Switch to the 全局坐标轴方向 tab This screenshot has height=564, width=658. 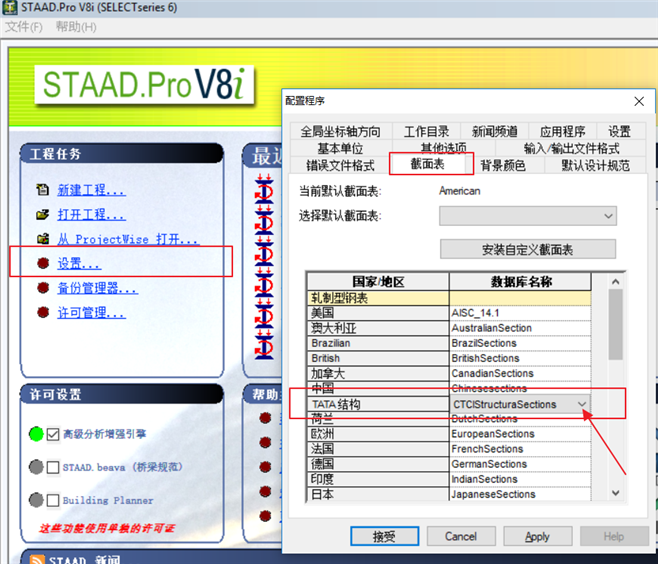click(340, 131)
